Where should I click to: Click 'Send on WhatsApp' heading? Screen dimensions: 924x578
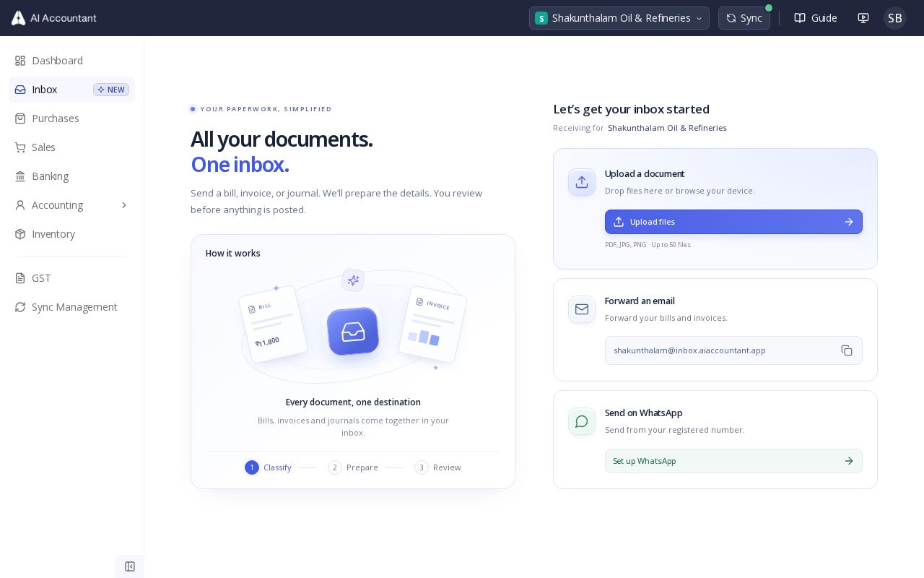point(643,413)
